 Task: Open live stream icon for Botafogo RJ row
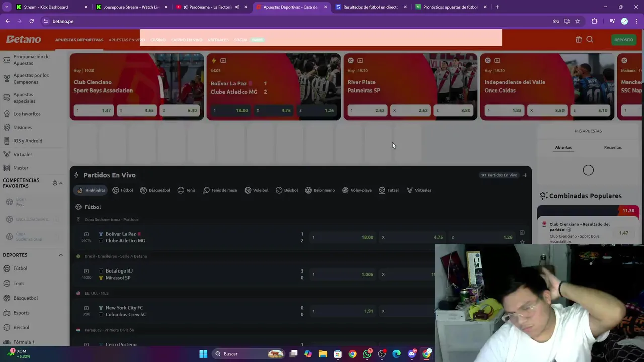click(86, 271)
